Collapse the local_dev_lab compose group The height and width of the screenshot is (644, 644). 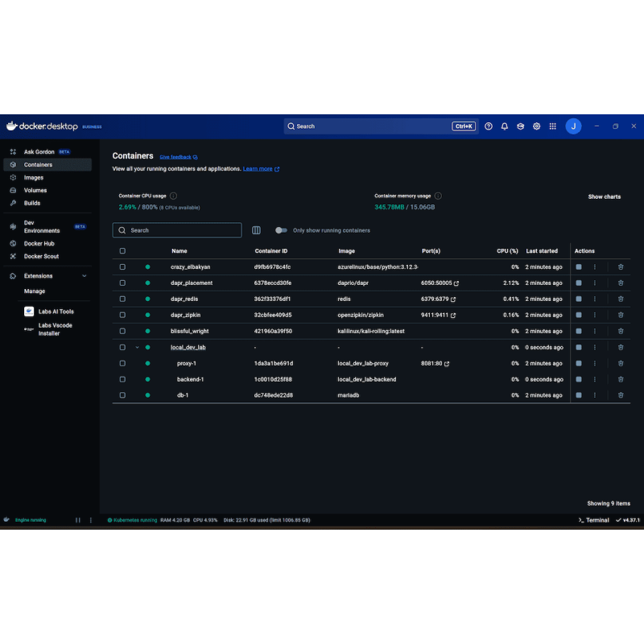click(137, 348)
